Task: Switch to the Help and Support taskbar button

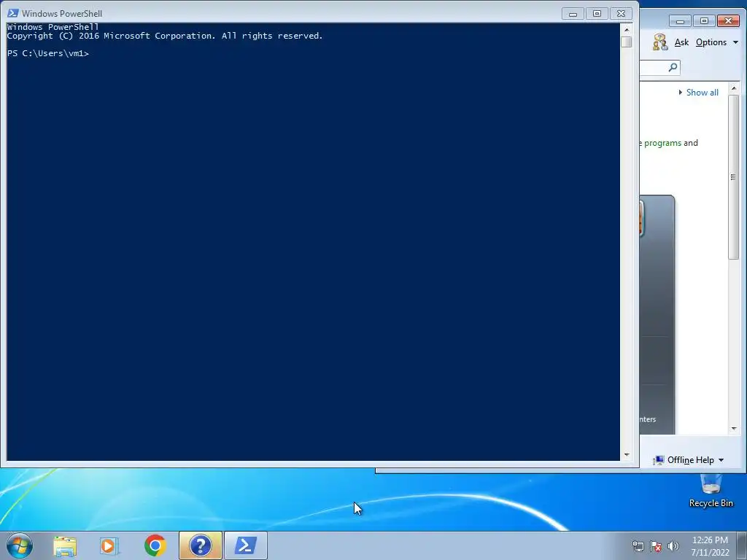Action: click(x=201, y=545)
